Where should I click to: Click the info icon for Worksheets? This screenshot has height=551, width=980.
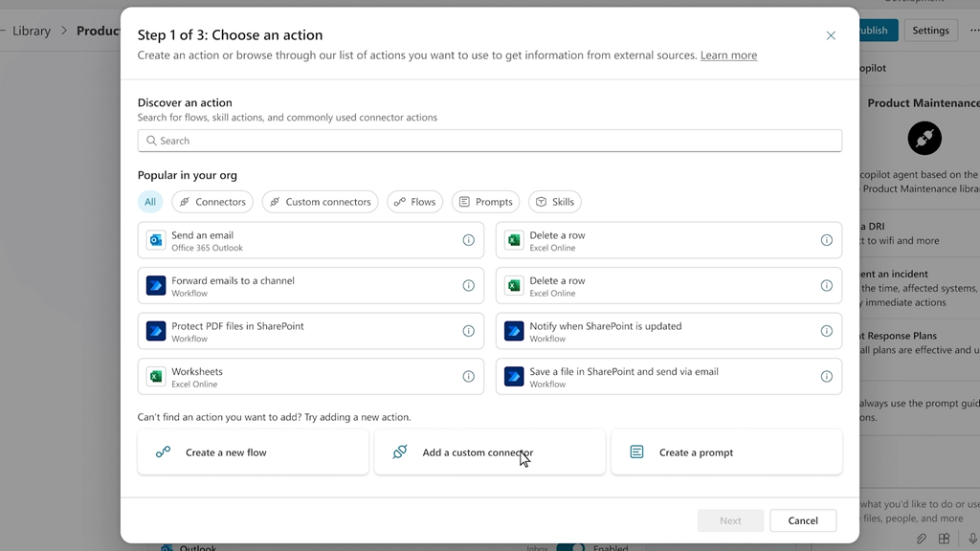469,377
